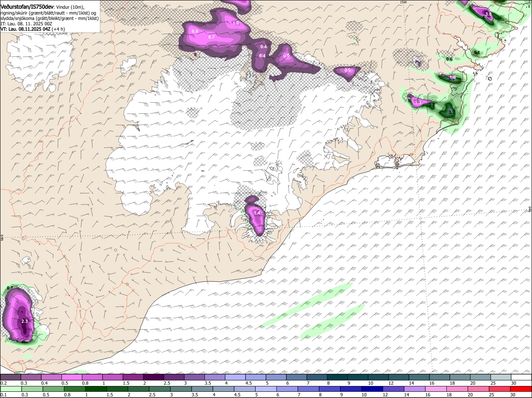The width and height of the screenshot is (532, 398).
Task: Click the dark green 1–1.5 rain legend swatch
Action: tap(96, 389)
